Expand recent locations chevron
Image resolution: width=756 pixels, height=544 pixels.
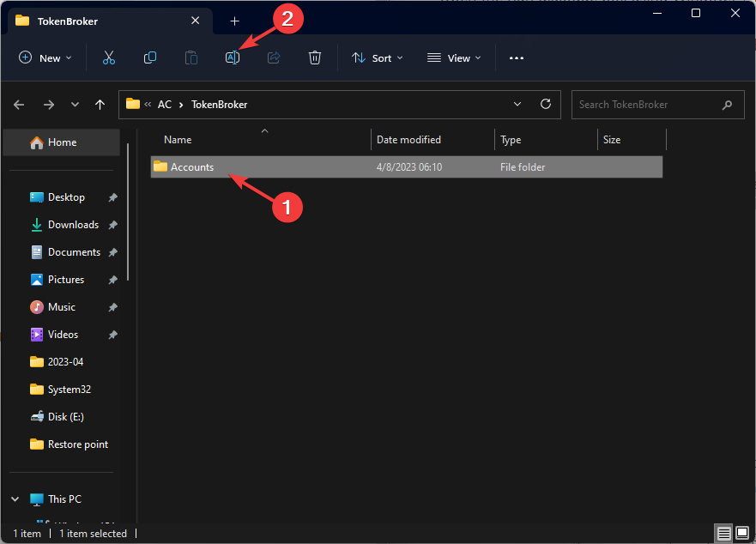pos(75,105)
